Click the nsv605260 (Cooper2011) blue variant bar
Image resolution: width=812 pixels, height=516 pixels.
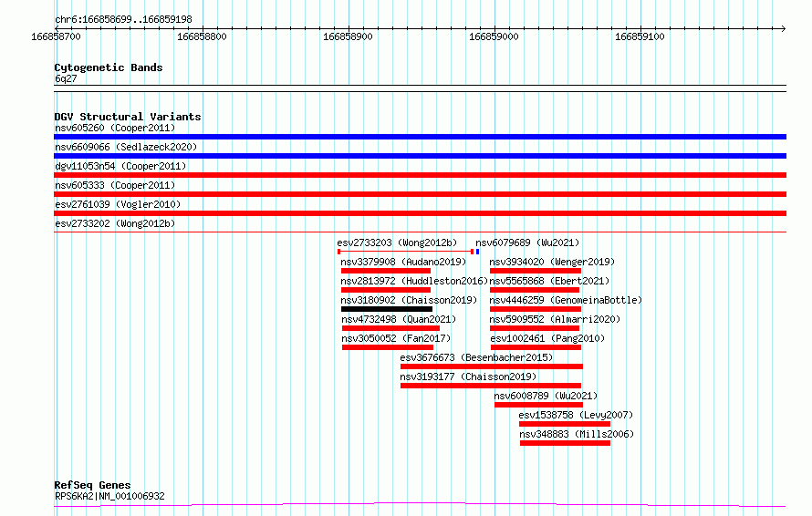[x=420, y=137]
